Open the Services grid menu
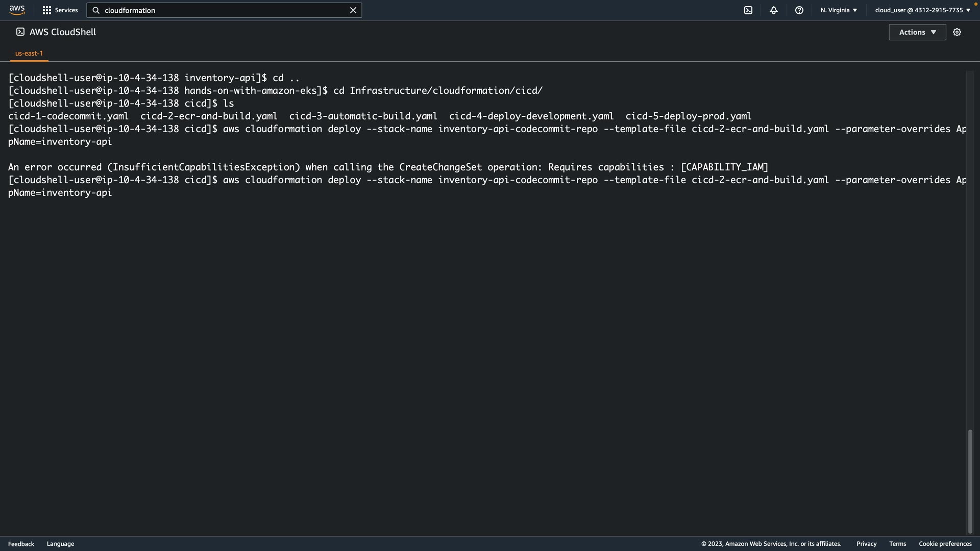Screen dimensions: 980x551 tap(47, 10)
